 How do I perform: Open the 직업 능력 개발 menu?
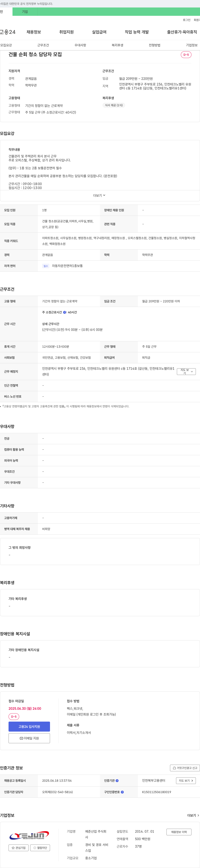click(x=136, y=32)
